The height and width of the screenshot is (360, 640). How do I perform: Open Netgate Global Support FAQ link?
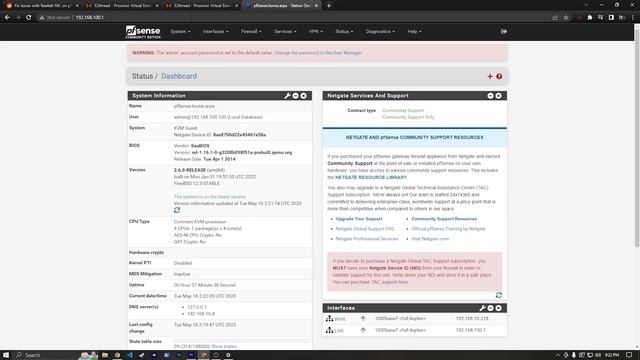point(364,229)
